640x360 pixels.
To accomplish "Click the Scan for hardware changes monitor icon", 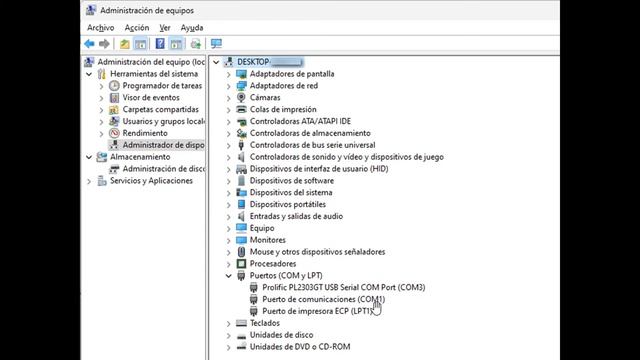I will [216, 44].
